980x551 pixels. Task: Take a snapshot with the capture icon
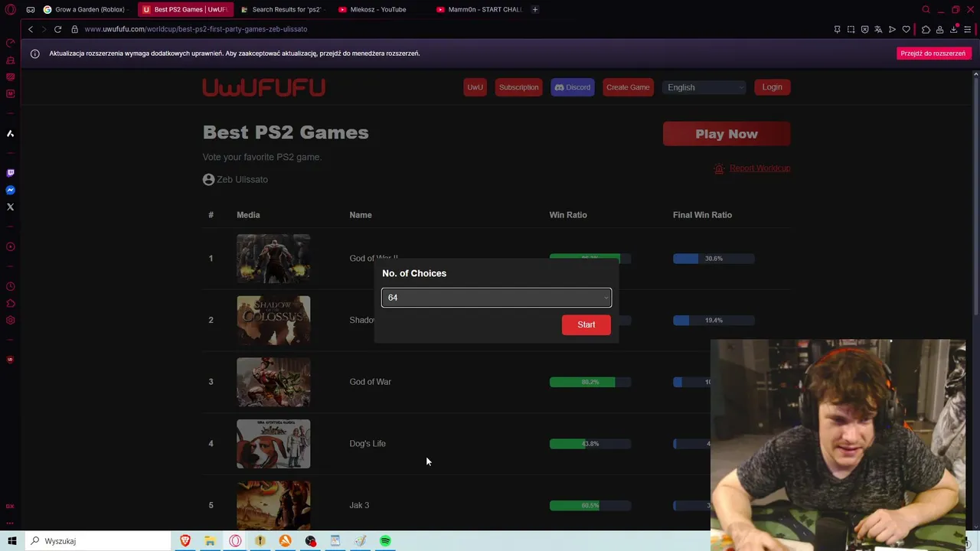click(x=851, y=29)
